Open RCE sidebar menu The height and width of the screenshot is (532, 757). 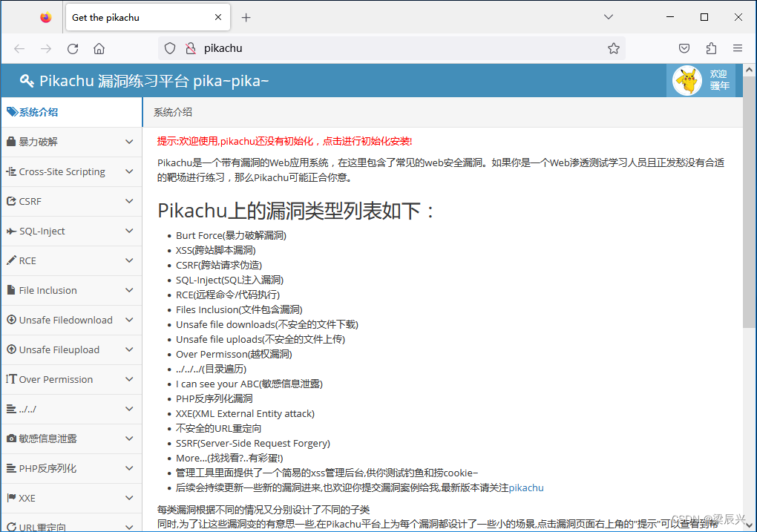pyautogui.click(x=71, y=260)
